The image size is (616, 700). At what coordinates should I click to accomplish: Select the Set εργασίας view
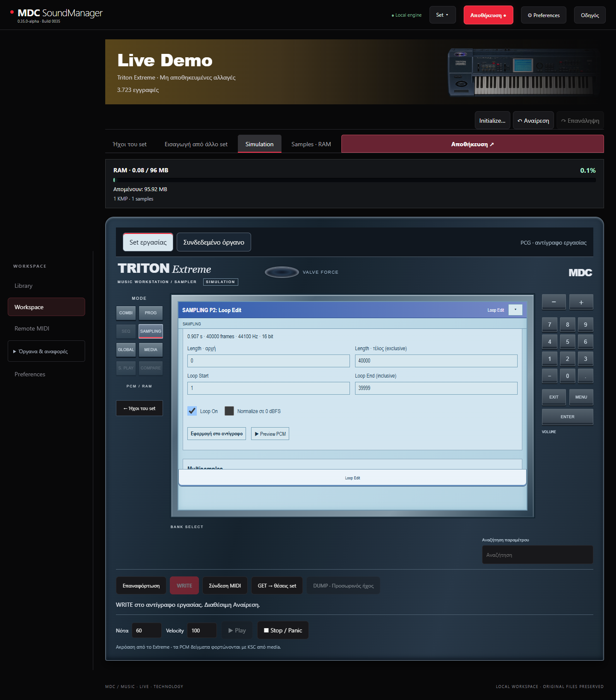[x=148, y=242]
